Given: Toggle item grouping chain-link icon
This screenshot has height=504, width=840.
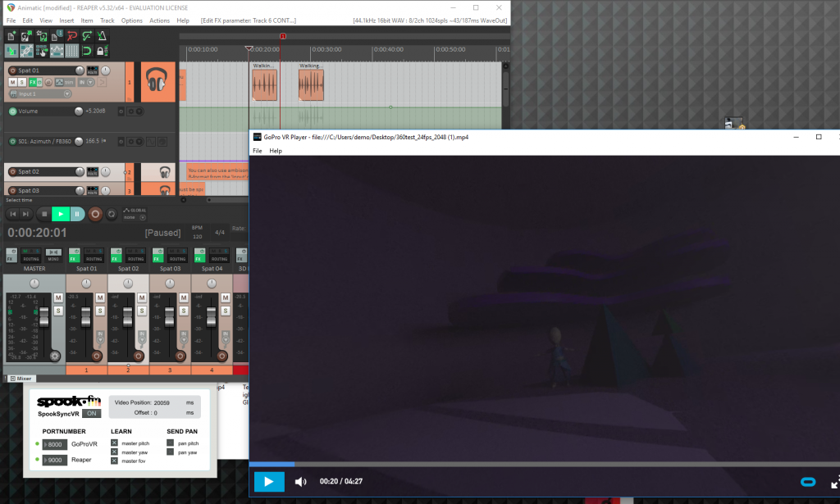Looking at the screenshot, I should point(26,51).
